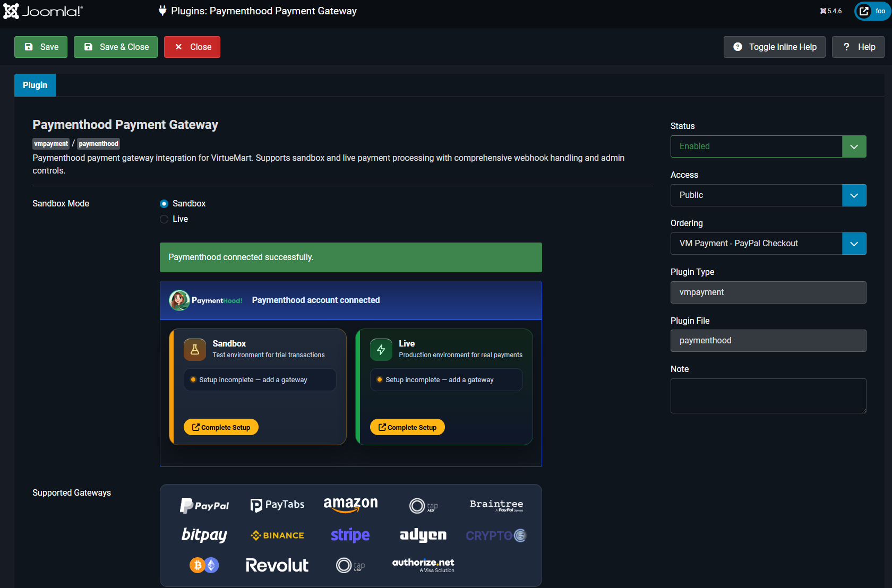Screen dimensions: 892x588
Task: Click the Joomla 5.4.6 version indicator
Action: (x=831, y=11)
